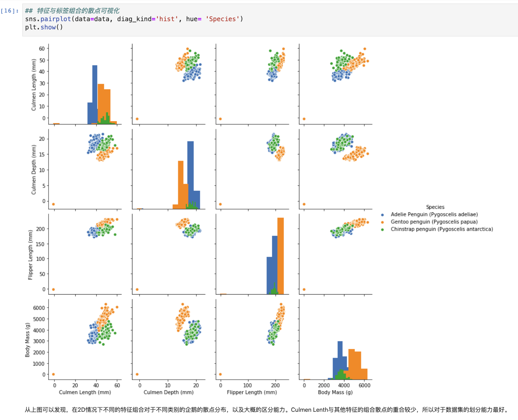Click the "Species" legend title
Image resolution: width=518 pixels, height=420 pixels.
tap(435, 207)
